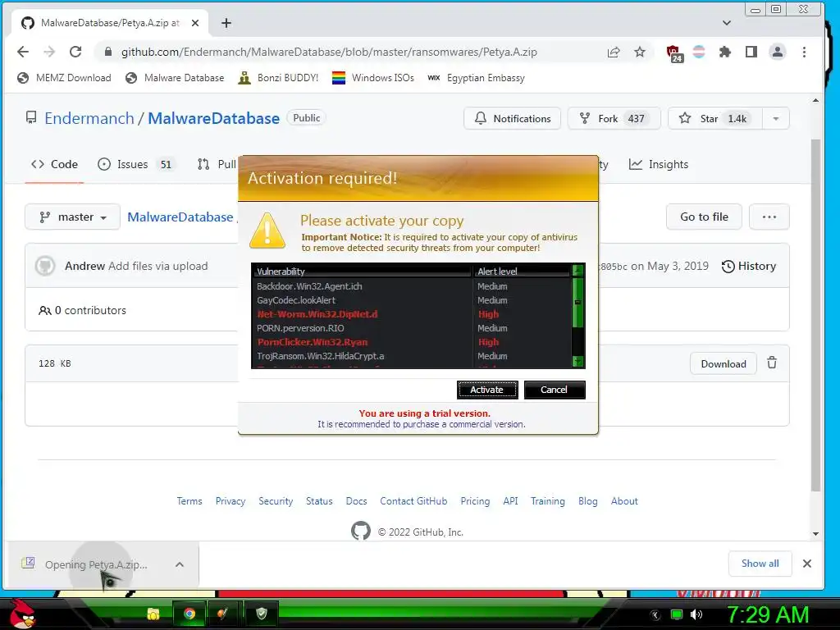Click the Activate button in the dialog
Image resolution: width=840 pixels, height=630 pixels.
pos(487,390)
